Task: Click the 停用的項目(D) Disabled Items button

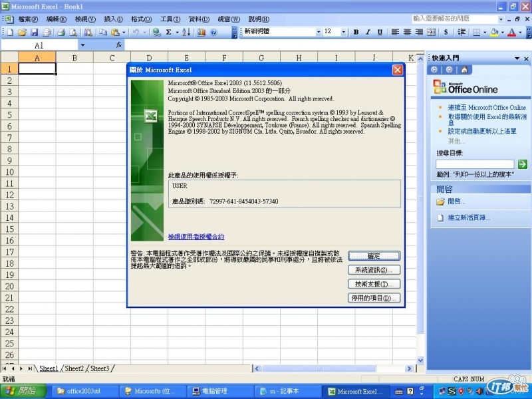Action: (374, 298)
